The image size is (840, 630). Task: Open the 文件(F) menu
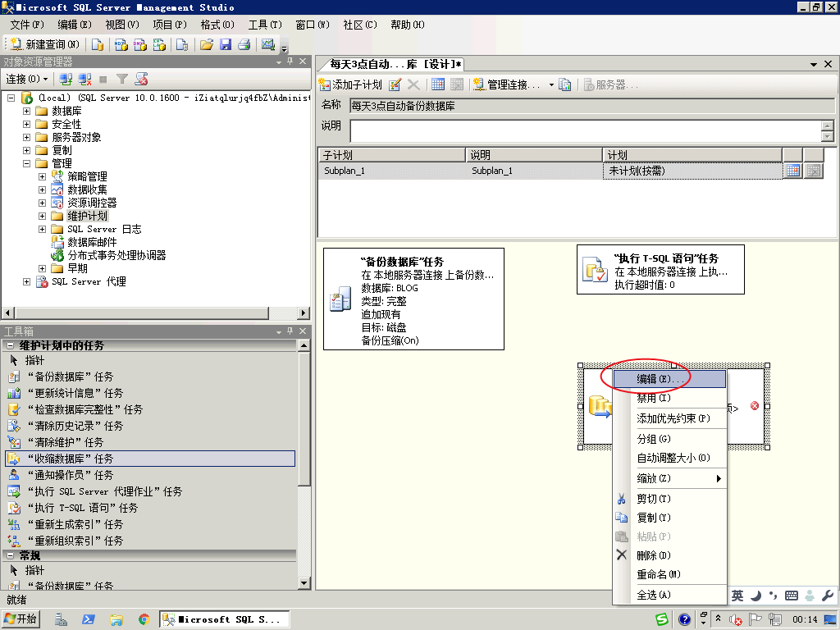pyautogui.click(x=27, y=25)
